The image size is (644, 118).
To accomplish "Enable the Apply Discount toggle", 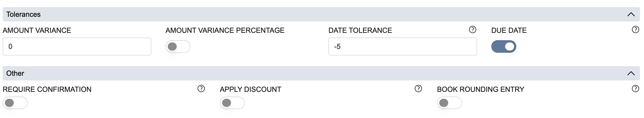I will click(x=232, y=103).
